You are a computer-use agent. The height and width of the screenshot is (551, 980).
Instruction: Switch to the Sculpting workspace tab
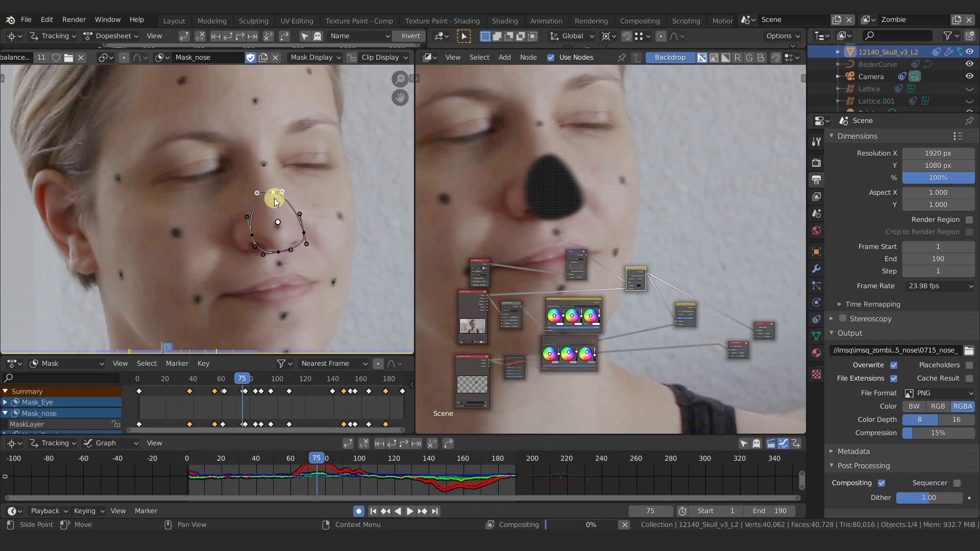coord(253,21)
